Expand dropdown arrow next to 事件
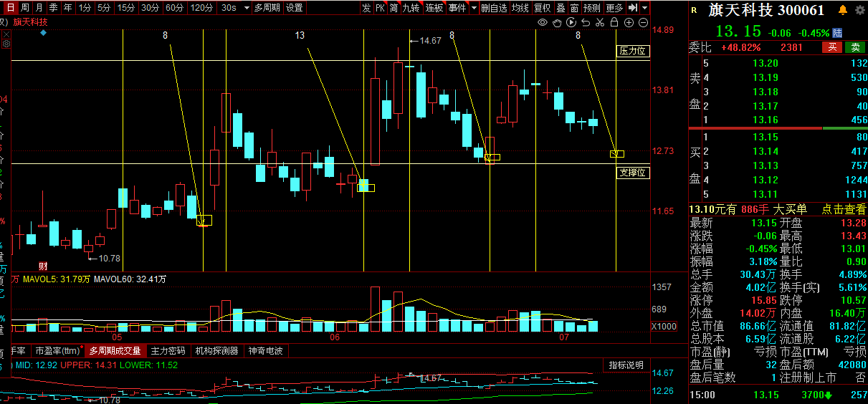The image size is (868, 404). (473, 8)
